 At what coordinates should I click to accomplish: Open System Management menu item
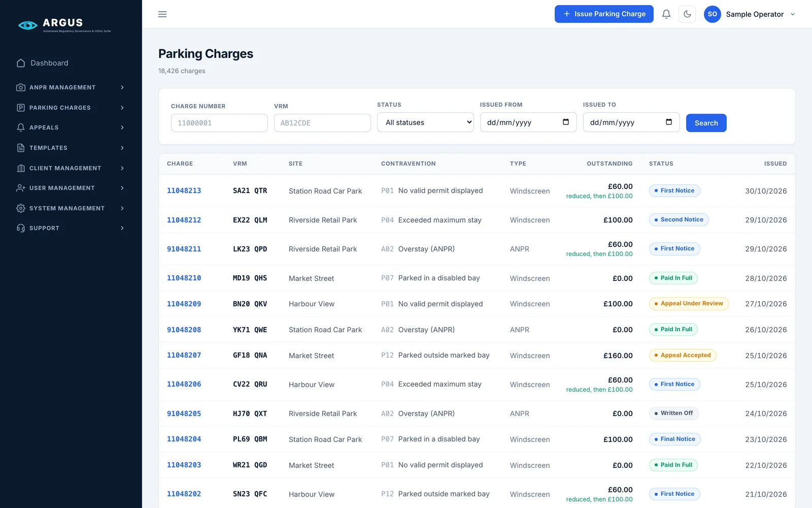(71, 208)
